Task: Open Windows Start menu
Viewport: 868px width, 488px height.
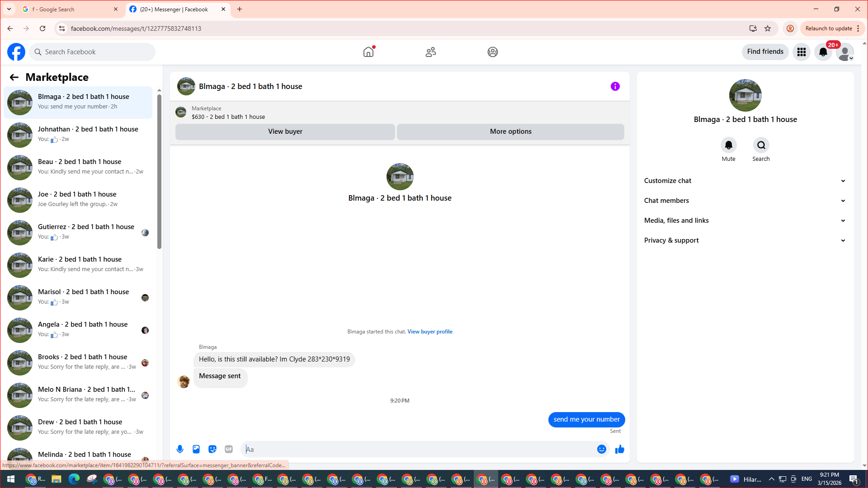Action: pos(11,479)
